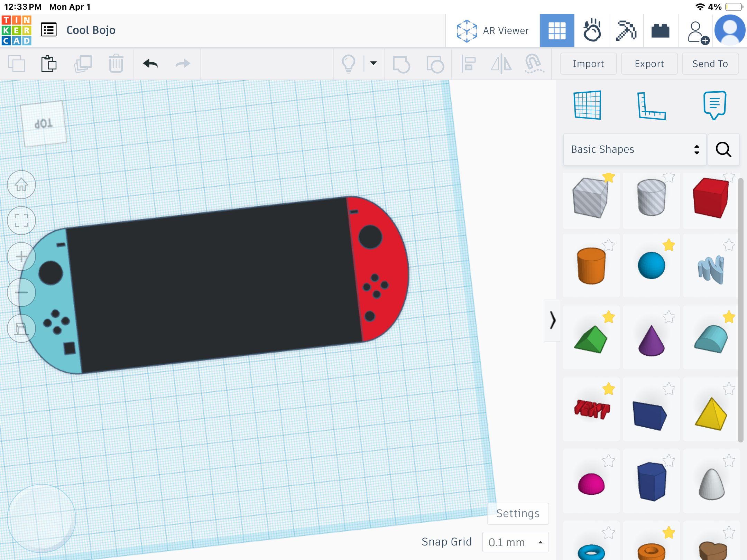Launch the AR Viewer
Screen dimensions: 747x560
point(492,31)
